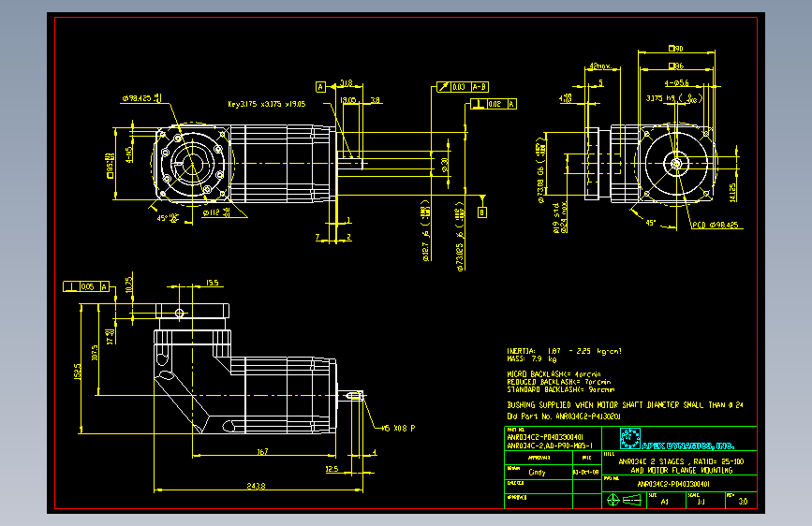The height and width of the screenshot is (526, 812).
Task: Click the MASS: 7.9 kg line
Action: pyautogui.click(x=532, y=358)
